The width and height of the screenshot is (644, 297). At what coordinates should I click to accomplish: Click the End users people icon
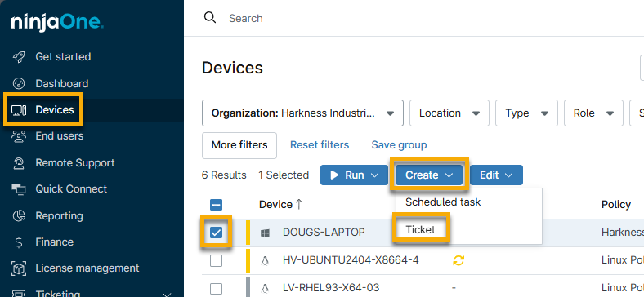[19, 135]
